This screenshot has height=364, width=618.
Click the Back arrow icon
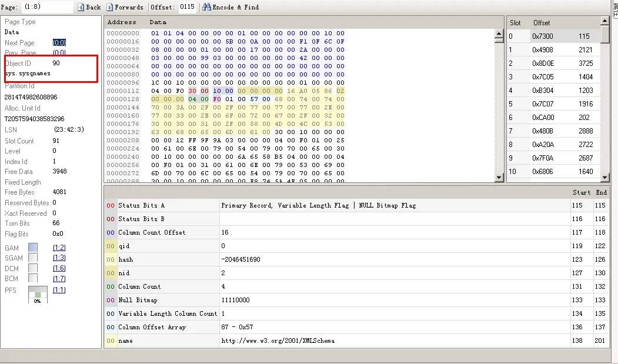(x=81, y=7)
